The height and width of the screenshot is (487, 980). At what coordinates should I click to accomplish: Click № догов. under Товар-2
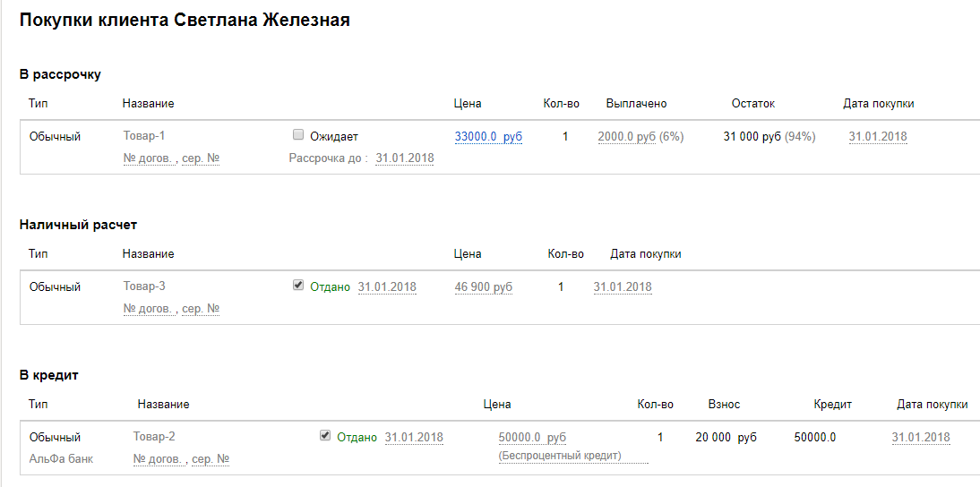coord(159,459)
